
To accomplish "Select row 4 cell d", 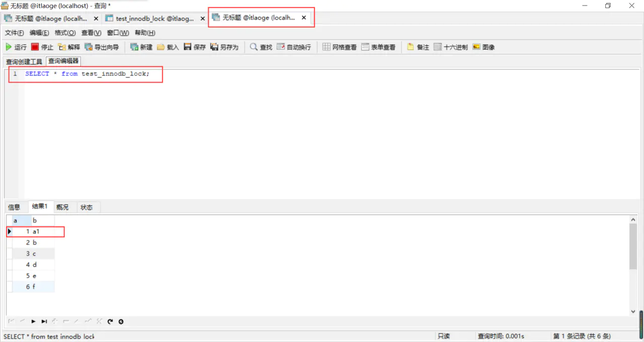I will [42, 265].
